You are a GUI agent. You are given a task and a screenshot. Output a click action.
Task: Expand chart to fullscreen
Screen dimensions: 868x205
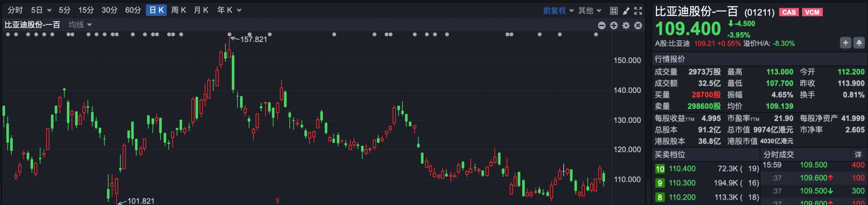click(638, 11)
